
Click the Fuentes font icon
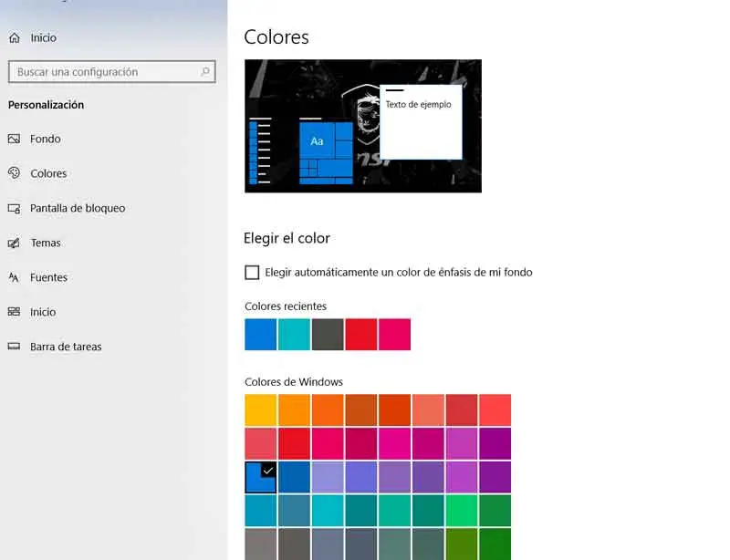pos(14,277)
